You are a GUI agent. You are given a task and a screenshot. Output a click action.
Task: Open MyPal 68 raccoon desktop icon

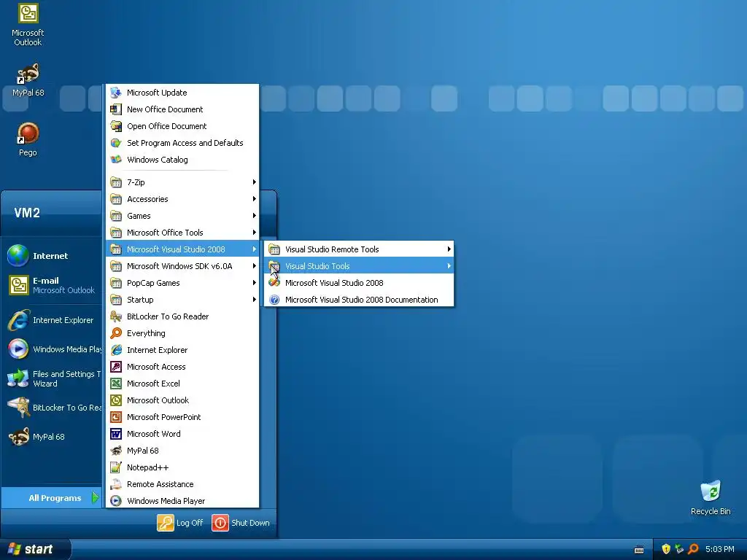point(28,74)
